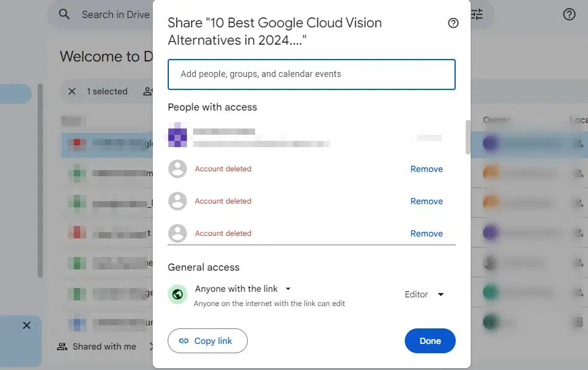Click the owner's purple pixelated avatar
The image size is (588, 370).
click(x=178, y=135)
